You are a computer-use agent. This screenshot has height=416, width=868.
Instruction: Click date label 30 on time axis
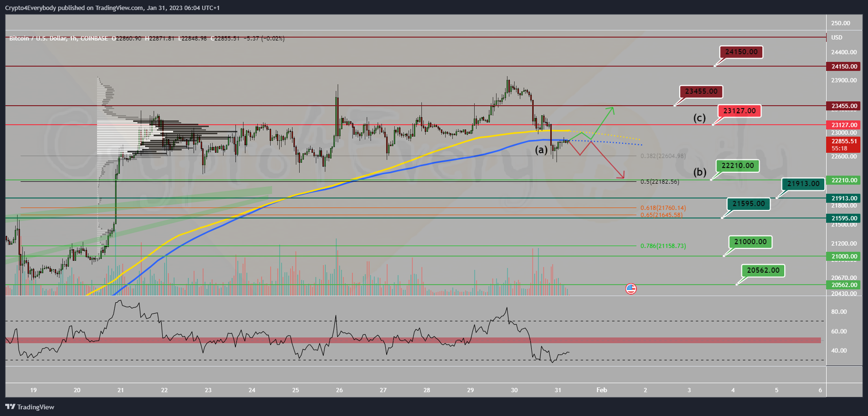[x=514, y=390]
